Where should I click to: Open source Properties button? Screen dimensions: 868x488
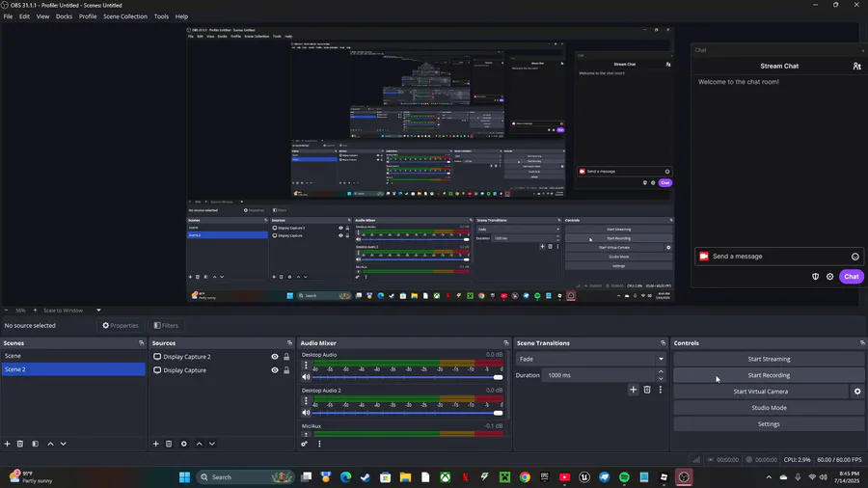121,325
